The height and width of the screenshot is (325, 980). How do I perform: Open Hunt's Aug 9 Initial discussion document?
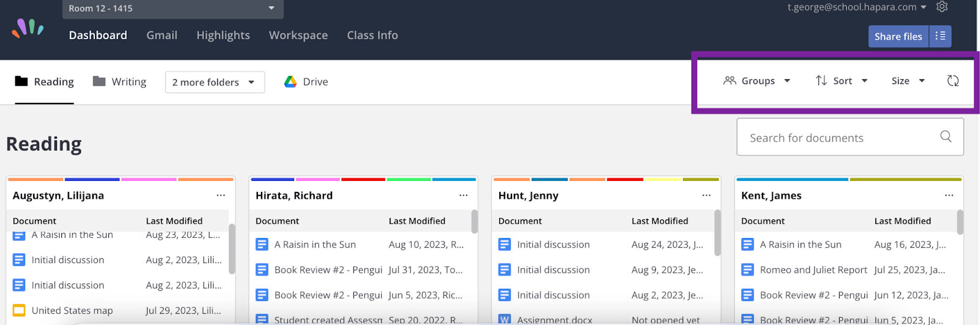click(x=553, y=270)
